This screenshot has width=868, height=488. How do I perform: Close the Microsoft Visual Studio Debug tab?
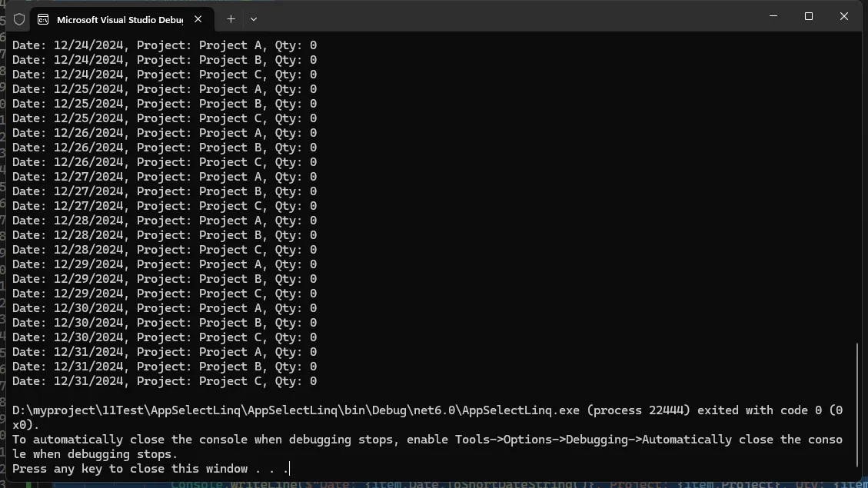pyautogui.click(x=198, y=19)
